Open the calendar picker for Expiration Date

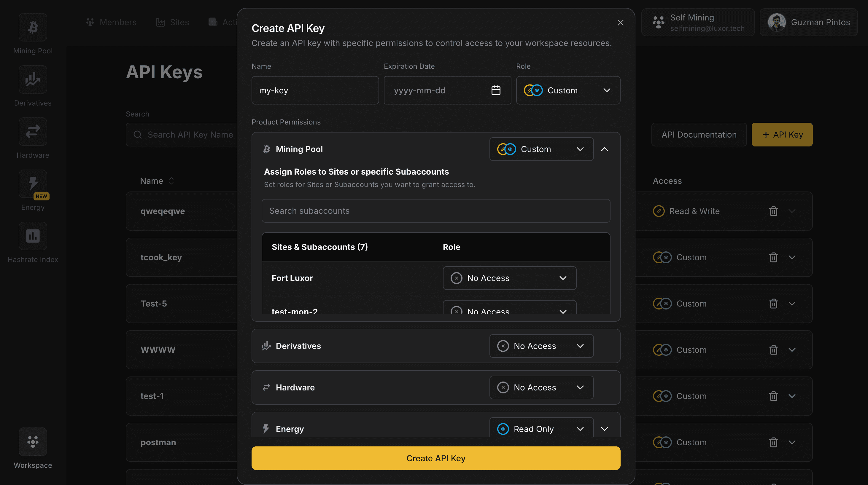pyautogui.click(x=496, y=90)
